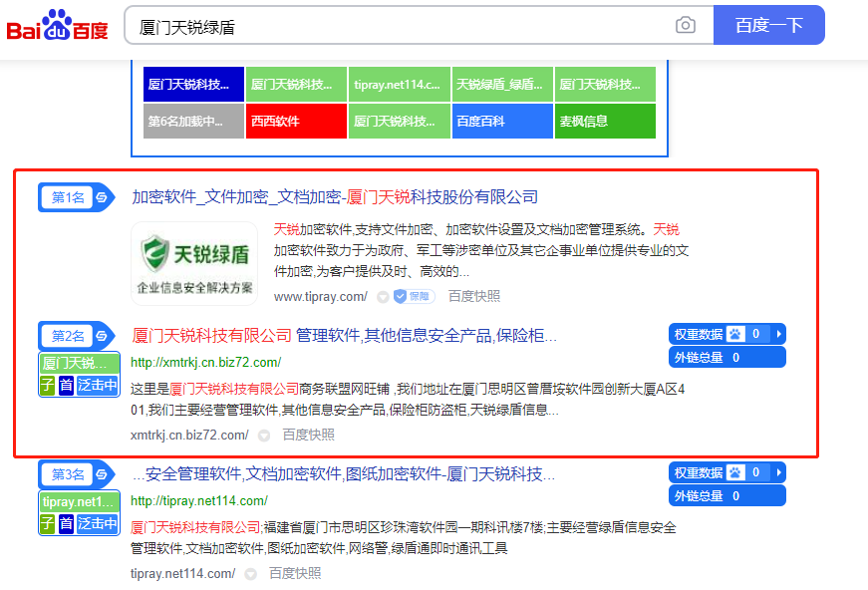
Task: Click the 天锐绿盾 logo thumbnail
Action: [194, 263]
